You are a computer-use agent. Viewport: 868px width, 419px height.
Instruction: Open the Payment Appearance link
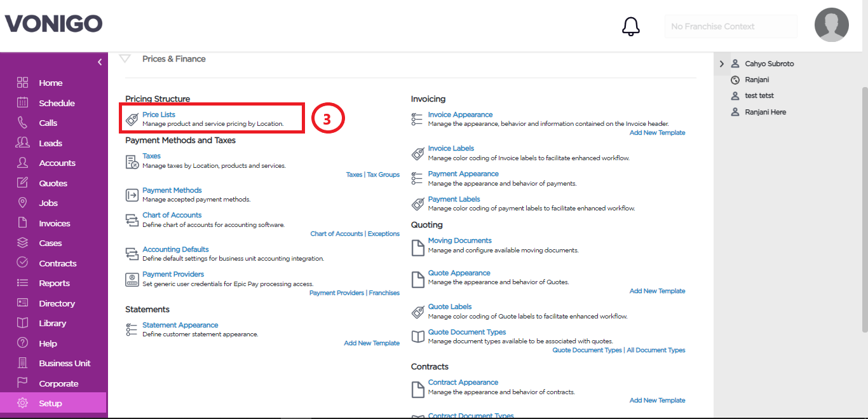tap(463, 174)
